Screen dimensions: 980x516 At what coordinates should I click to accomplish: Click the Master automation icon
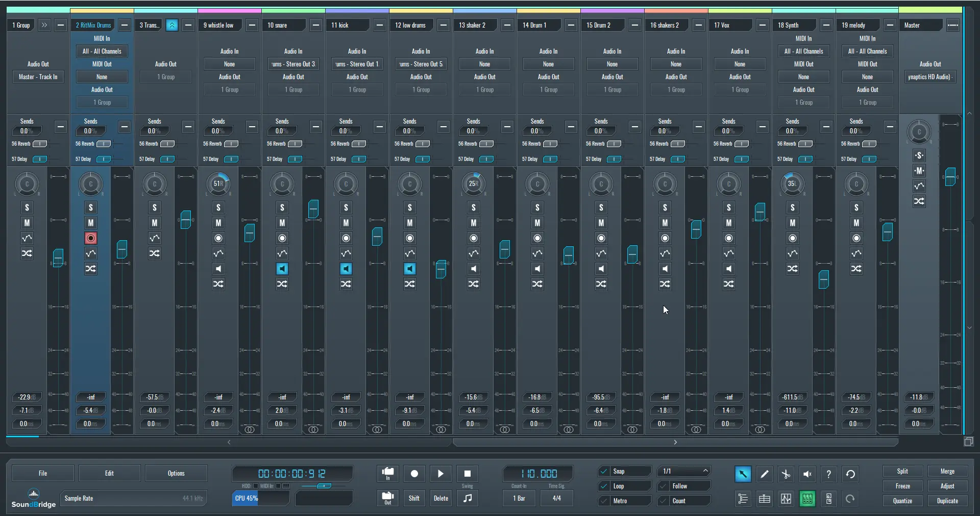click(x=919, y=186)
